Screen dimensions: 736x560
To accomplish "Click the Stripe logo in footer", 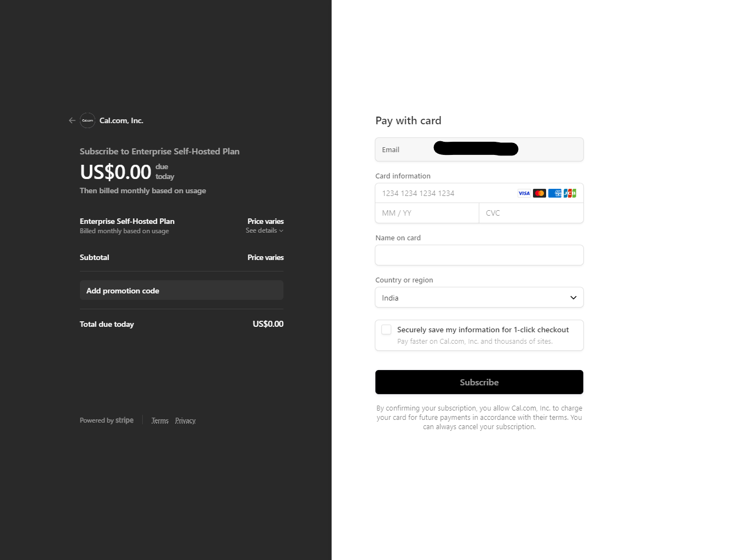I will pyautogui.click(x=124, y=420).
